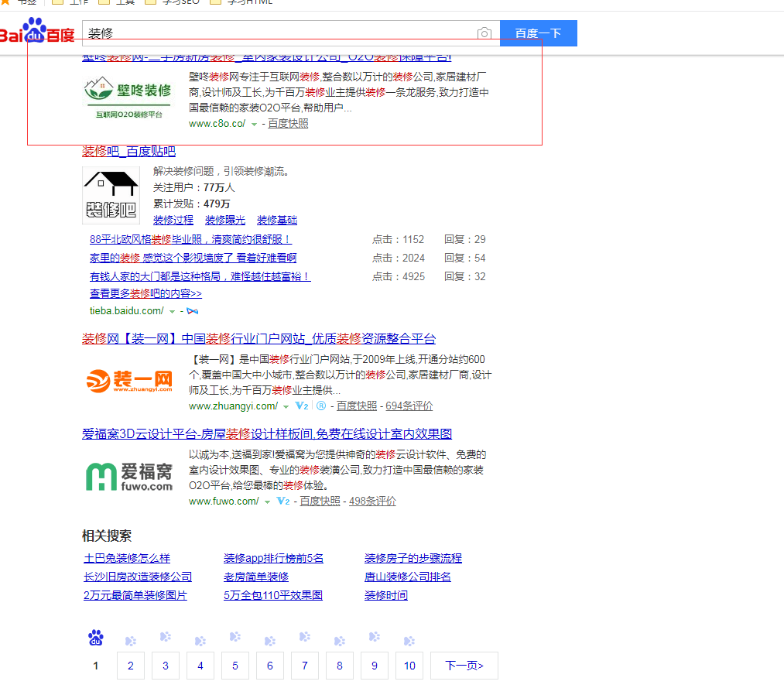Click the V2 badge next to zhuangyi.com
Screen dimensions: 784x695
[302, 406]
